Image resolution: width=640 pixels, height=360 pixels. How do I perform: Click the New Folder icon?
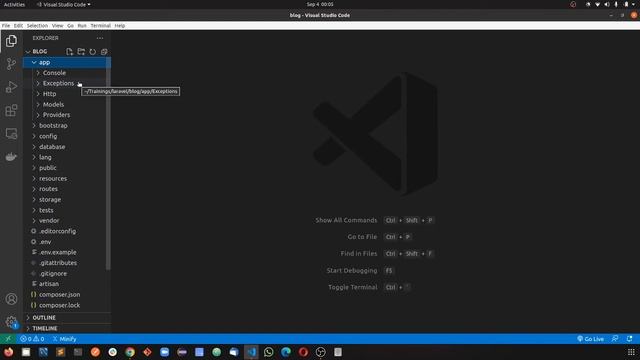tap(81, 51)
